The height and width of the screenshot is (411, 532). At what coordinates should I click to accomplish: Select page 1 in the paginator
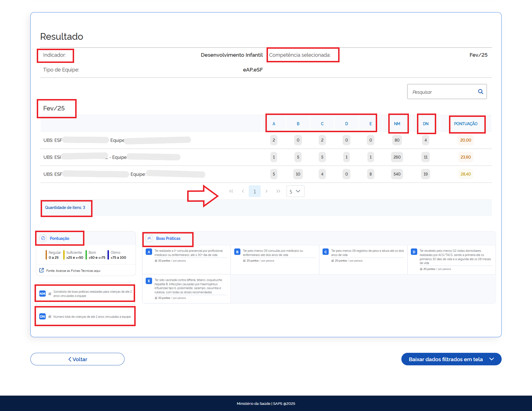click(x=255, y=191)
